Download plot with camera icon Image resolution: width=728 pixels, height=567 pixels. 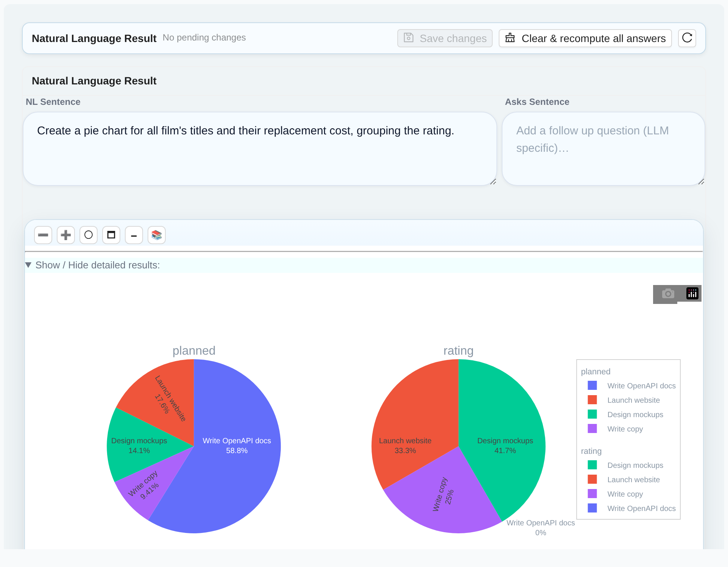(668, 294)
